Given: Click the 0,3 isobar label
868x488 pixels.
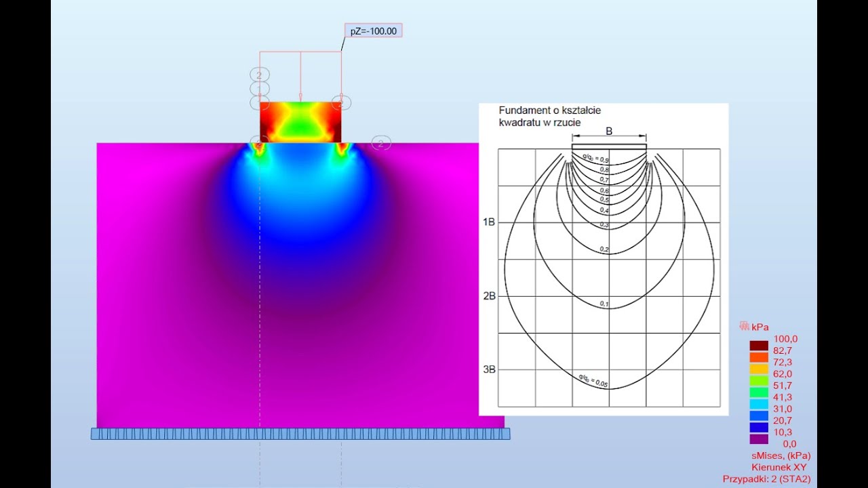Looking at the screenshot, I should click(x=604, y=224).
